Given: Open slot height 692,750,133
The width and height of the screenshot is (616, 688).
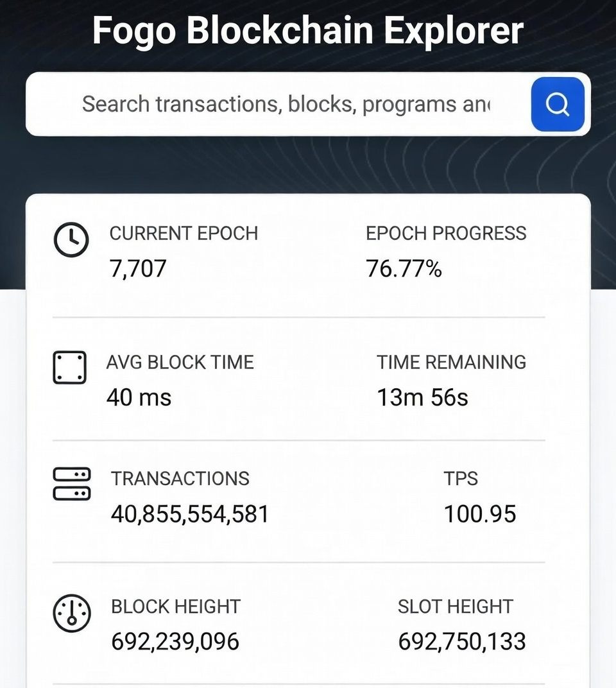Looking at the screenshot, I should click(x=461, y=642).
